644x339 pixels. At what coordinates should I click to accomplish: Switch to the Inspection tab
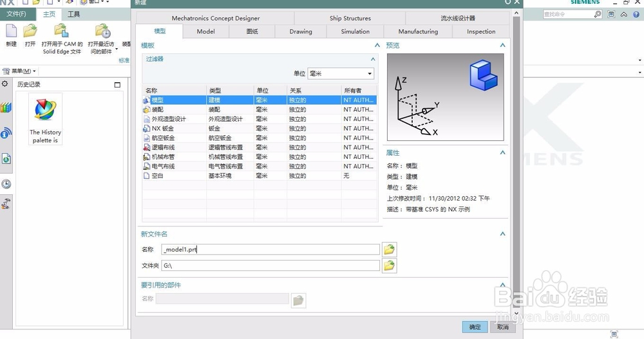pyautogui.click(x=481, y=31)
